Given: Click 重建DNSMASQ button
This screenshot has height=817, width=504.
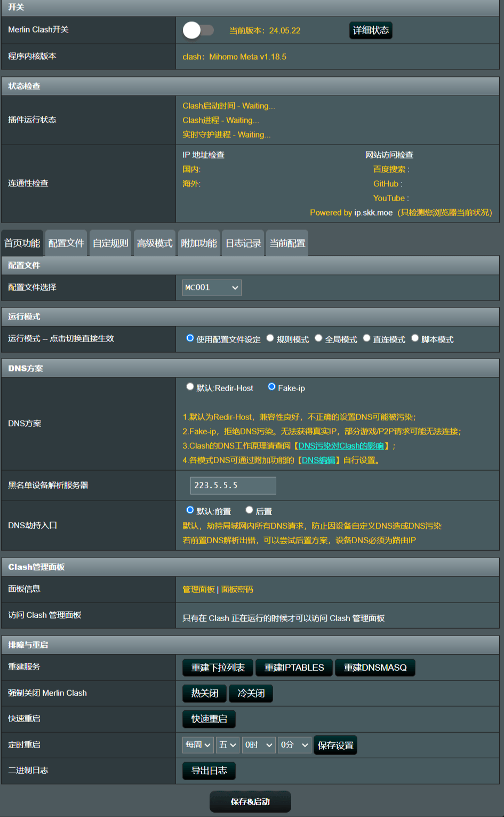Looking at the screenshot, I should pyautogui.click(x=375, y=668).
